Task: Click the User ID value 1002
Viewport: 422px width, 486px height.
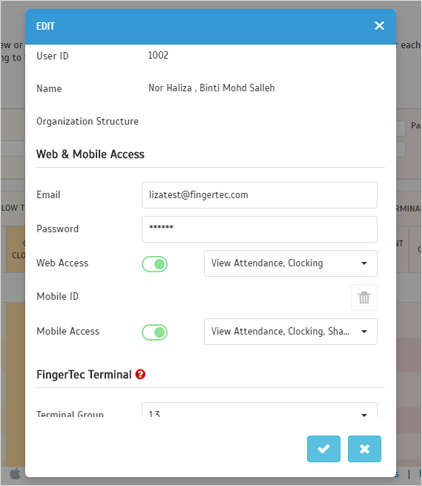Action: point(158,55)
